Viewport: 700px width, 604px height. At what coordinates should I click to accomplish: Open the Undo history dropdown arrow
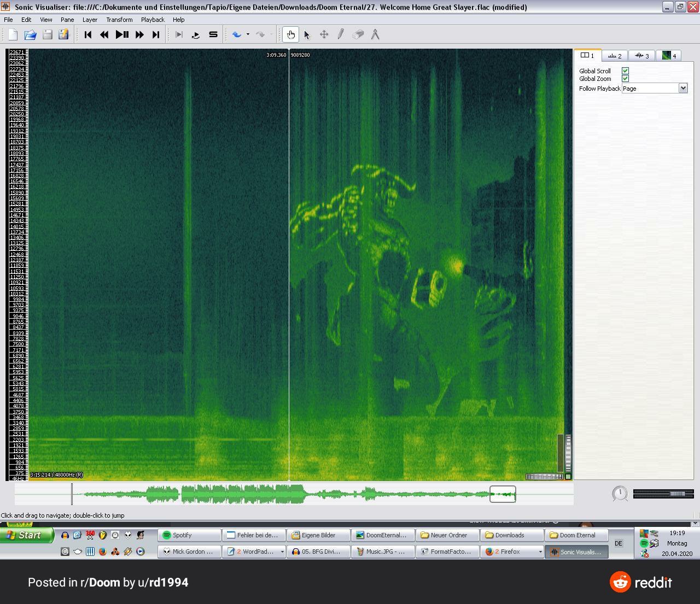[248, 34]
